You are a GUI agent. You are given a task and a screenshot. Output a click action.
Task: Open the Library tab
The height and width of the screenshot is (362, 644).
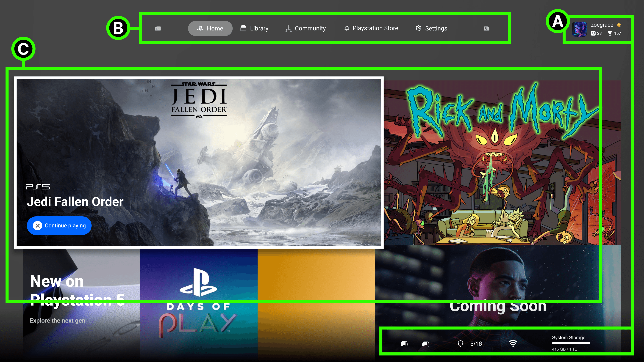pyautogui.click(x=254, y=28)
